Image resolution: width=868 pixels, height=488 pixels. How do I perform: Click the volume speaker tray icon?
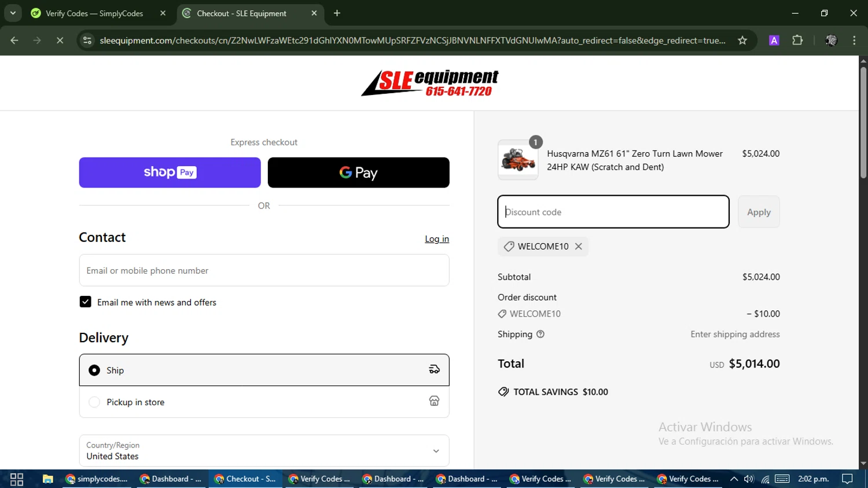point(749,479)
